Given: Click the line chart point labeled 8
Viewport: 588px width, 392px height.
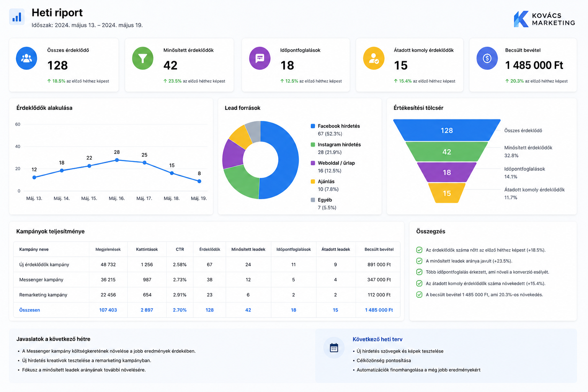Looking at the screenshot, I should pyautogui.click(x=199, y=181).
